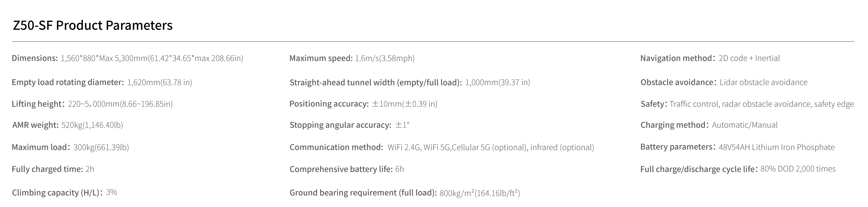868x207 pixels.
Task: Select the Communication method label
Action: [336, 147]
